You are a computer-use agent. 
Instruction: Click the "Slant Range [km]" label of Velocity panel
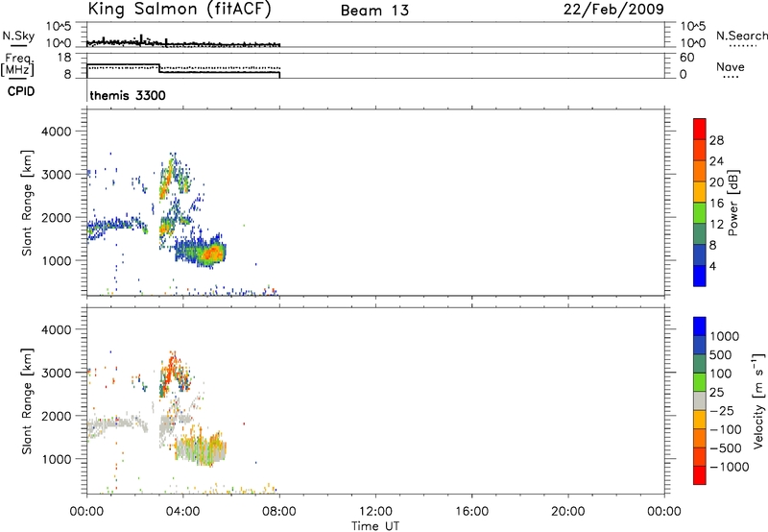point(27,400)
